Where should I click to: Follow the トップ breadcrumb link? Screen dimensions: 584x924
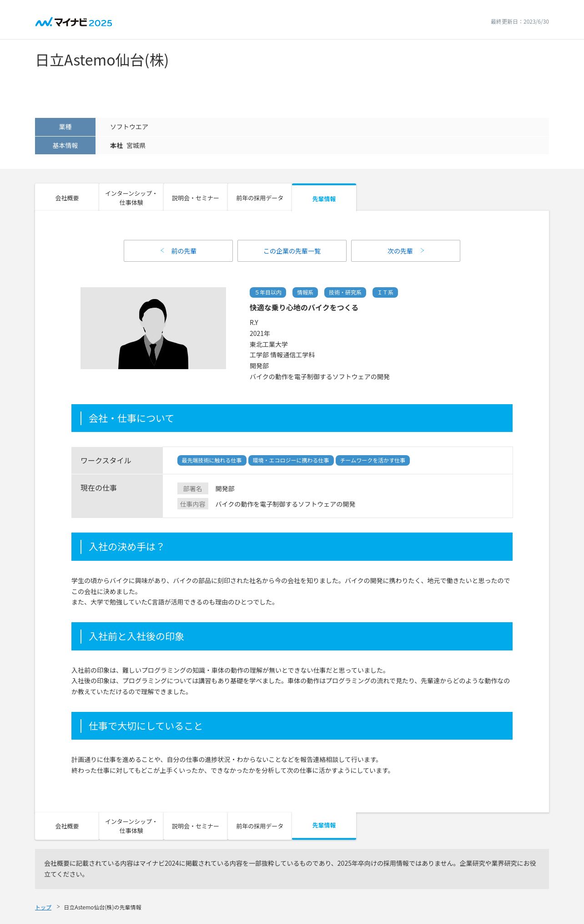(x=43, y=907)
